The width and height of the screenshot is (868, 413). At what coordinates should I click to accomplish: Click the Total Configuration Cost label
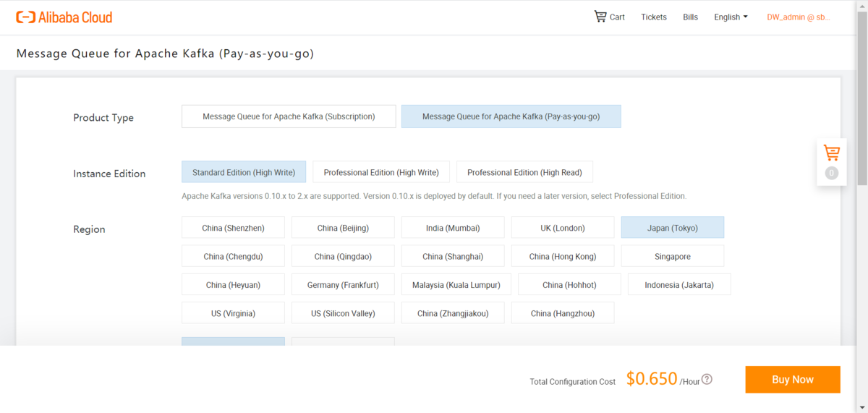coord(573,381)
